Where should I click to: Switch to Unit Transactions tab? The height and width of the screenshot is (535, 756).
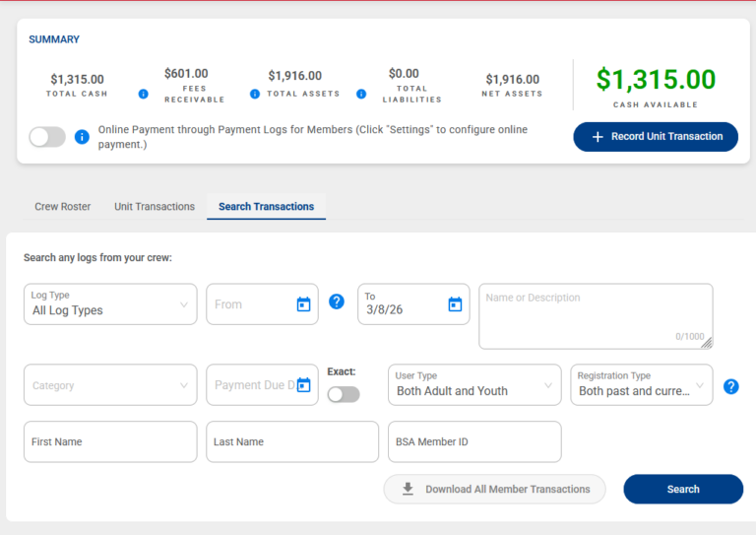click(x=155, y=207)
